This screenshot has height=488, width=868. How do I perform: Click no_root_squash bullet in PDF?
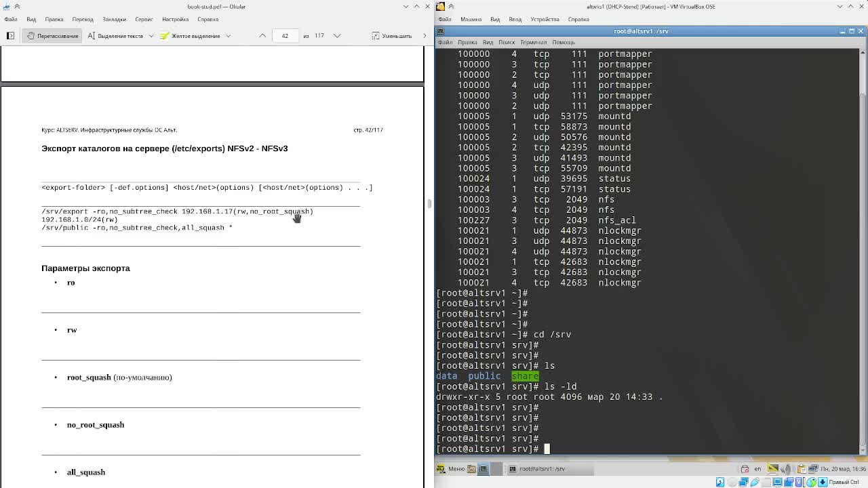click(96, 425)
